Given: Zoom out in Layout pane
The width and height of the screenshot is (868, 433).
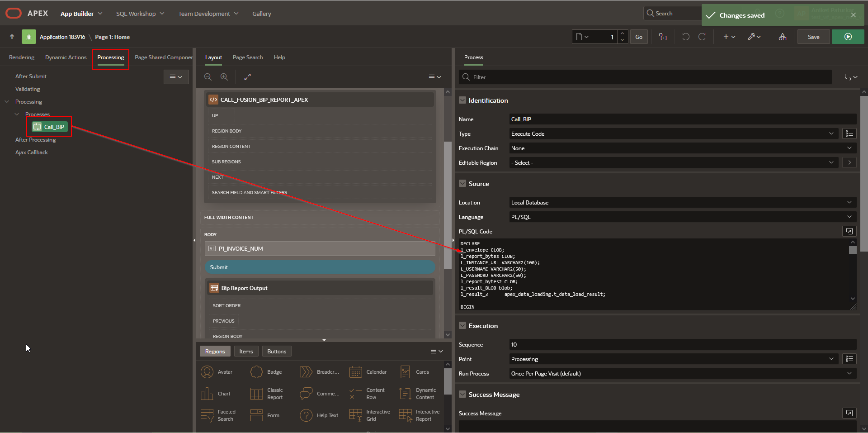Looking at the screenshot, I should tap(208, 77).
